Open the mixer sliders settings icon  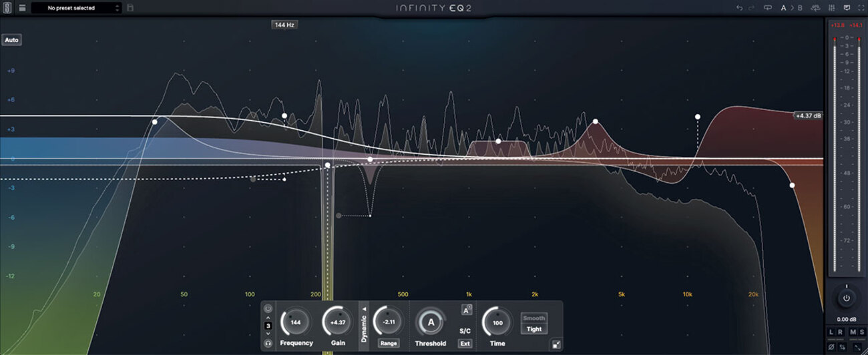pos(833,8)
